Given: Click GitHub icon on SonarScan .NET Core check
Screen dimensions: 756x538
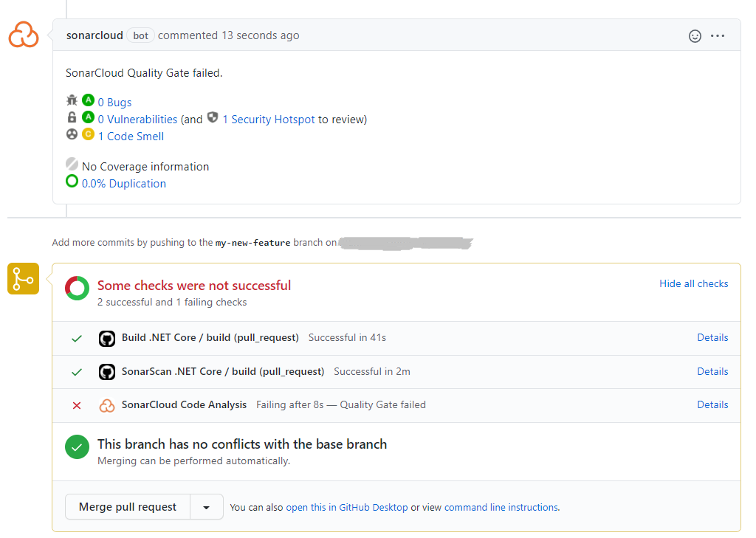Looking at the screenshot, I should [x=107, y=372].
